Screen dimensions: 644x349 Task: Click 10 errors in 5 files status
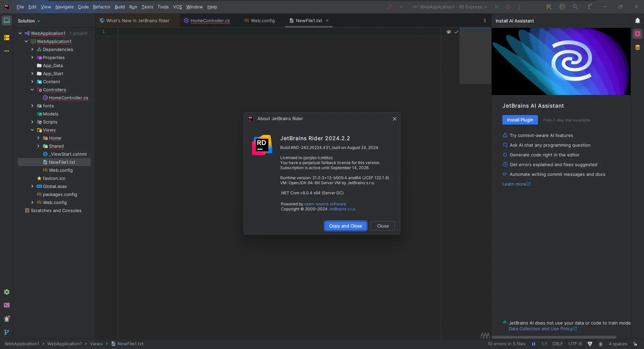[506, 344]
